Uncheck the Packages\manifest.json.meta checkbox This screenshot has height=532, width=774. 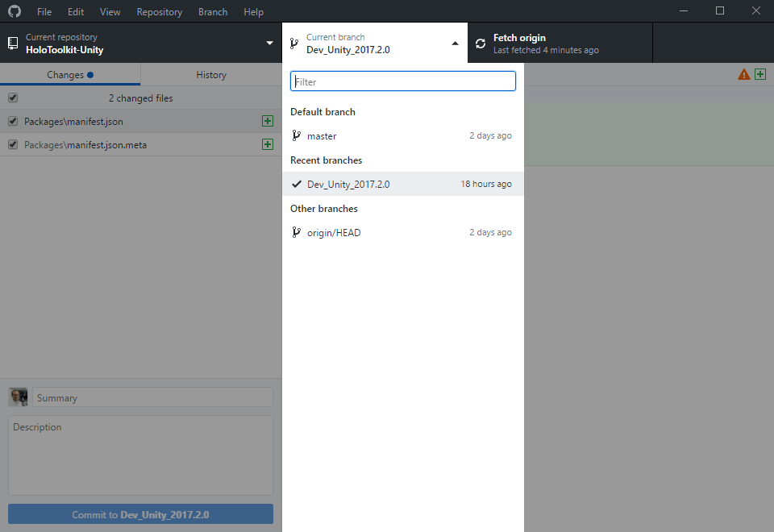pos(13,144)
